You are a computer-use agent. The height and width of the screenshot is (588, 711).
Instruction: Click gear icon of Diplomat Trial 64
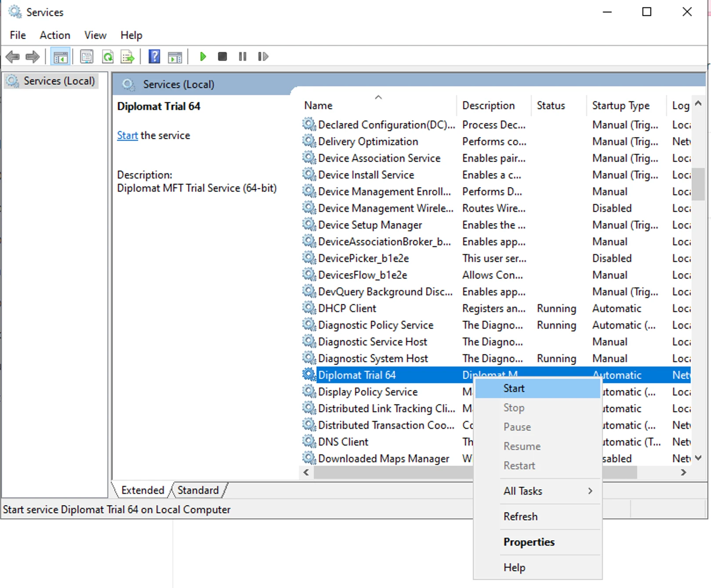pyautogui.click(x=309, y=374)
